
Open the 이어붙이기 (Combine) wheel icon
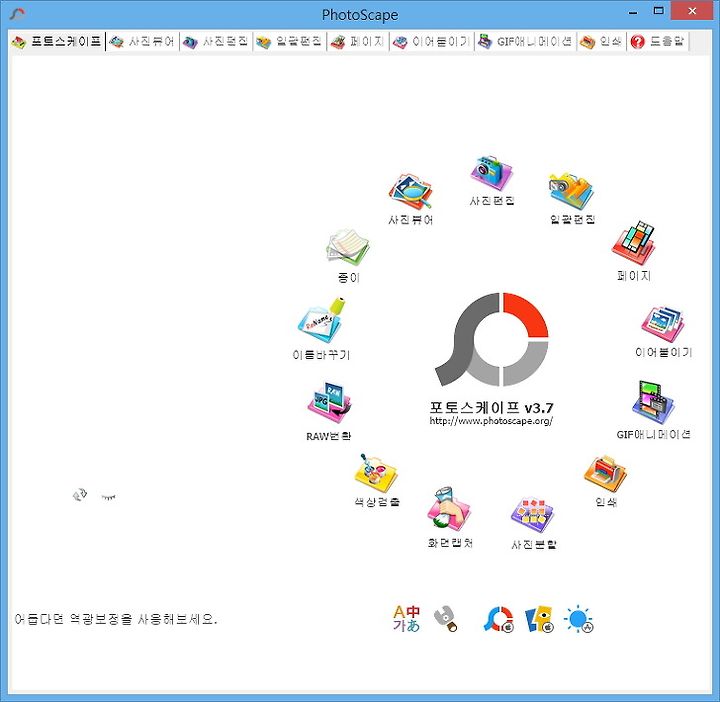[x=663, y=324]
